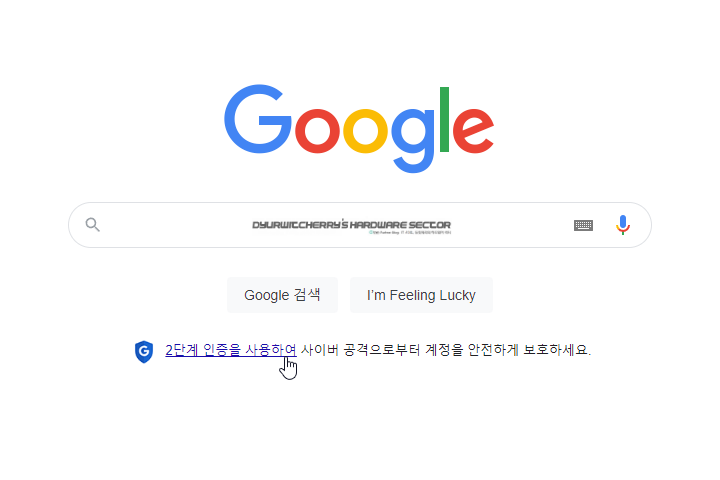Click the magnifying glass search icon
This screenshot has width=720, height=480.
coord(93,225)
